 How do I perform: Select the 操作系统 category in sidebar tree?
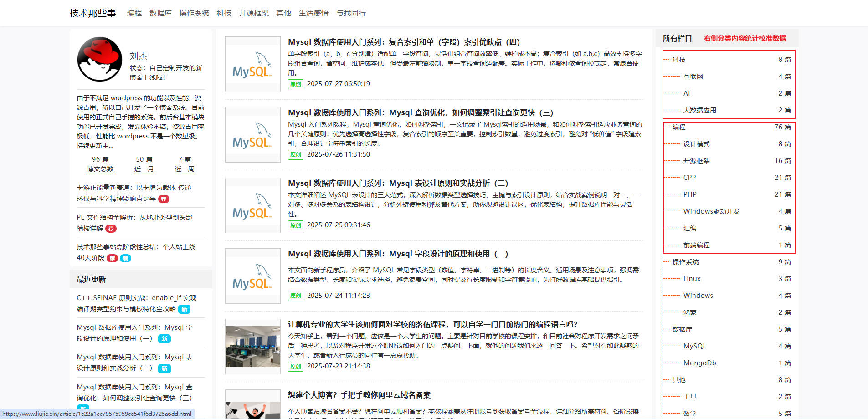685,262
